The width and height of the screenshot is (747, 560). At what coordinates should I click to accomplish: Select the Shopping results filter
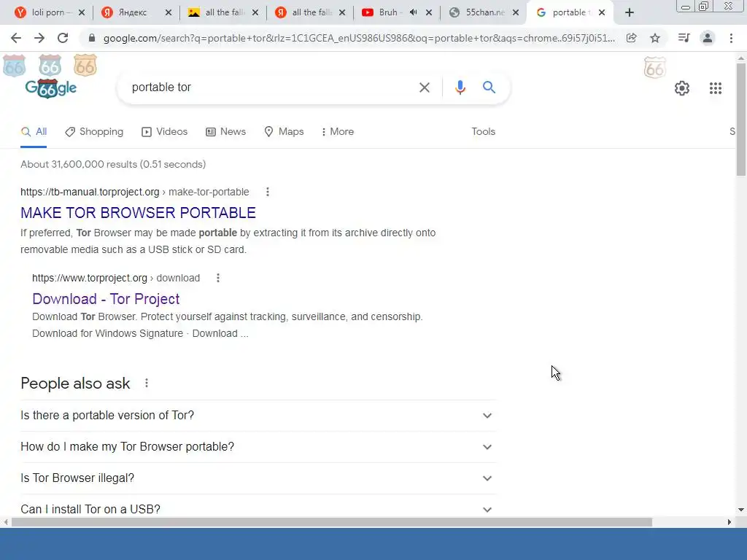[94, 131]
